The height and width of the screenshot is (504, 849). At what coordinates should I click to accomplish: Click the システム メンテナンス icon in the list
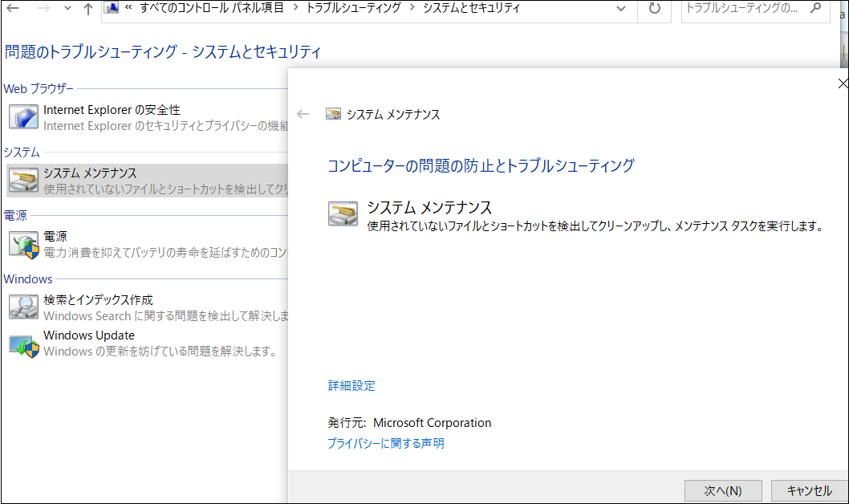click(23, 180)
